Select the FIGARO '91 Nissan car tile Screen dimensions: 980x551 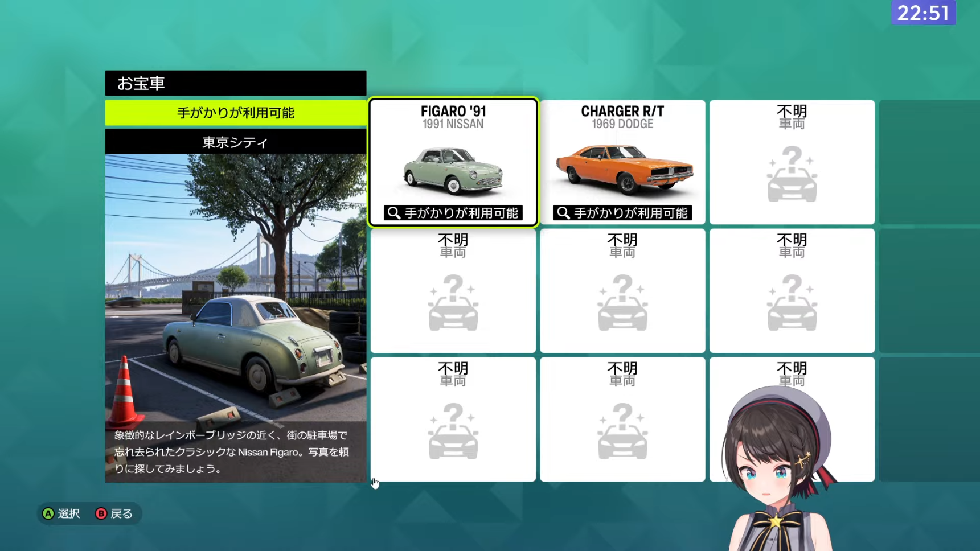click(453, 162)
